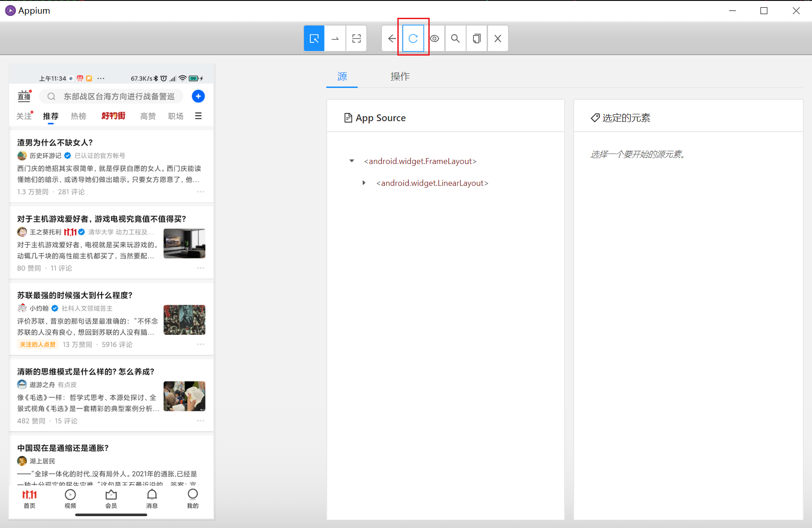Click 遨游之舟 author avatar
This screenshot has height=528, width=812.
[x=22, y=384]
